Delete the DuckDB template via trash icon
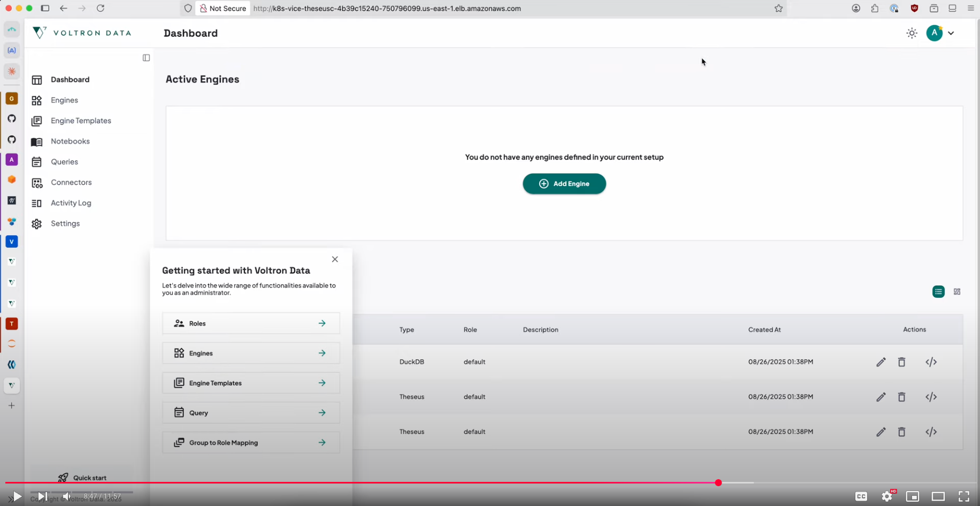This screenshot has width=980, height=506. point(901,362)
